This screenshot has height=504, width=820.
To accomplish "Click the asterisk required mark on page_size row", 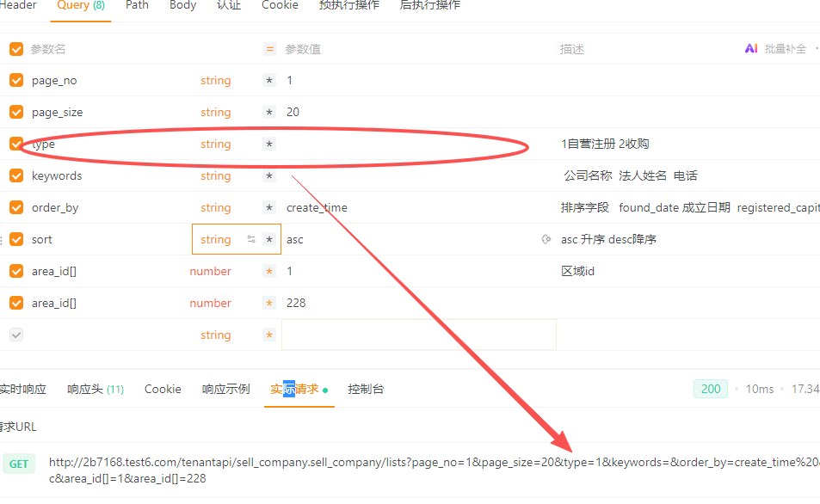I will (x=269, y=112).
